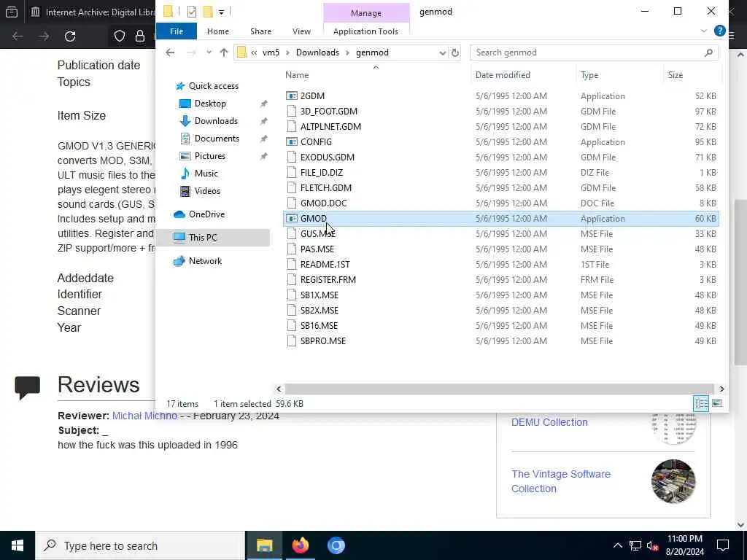
Task: Click the horizontal scrollbar in file list
Action: (x=499, y=389)
